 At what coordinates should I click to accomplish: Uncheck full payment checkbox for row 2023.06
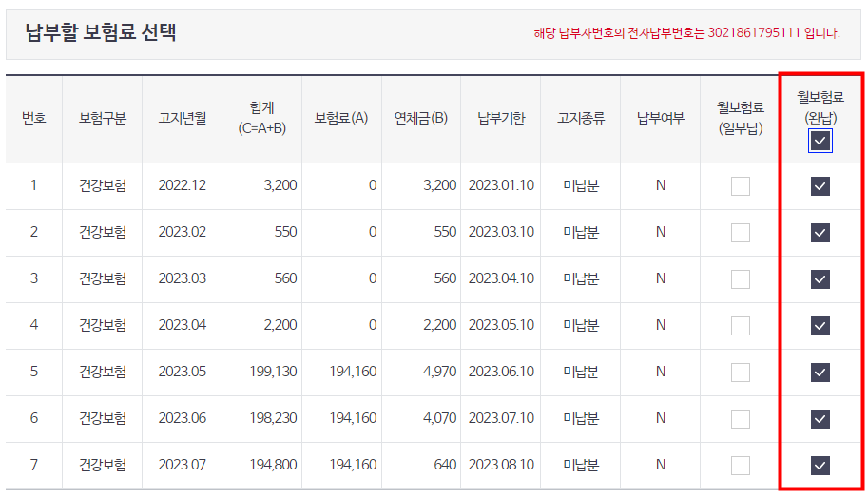click(820, 418)
